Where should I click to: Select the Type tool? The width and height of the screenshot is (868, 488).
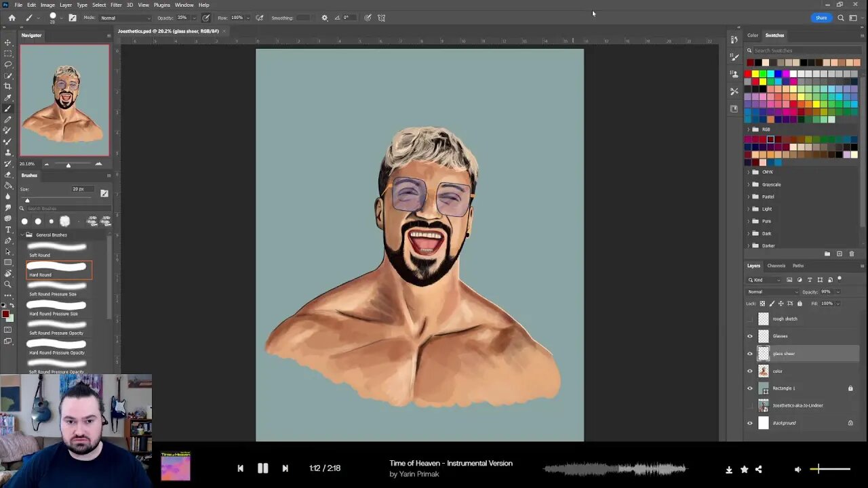tap(8, 229)
